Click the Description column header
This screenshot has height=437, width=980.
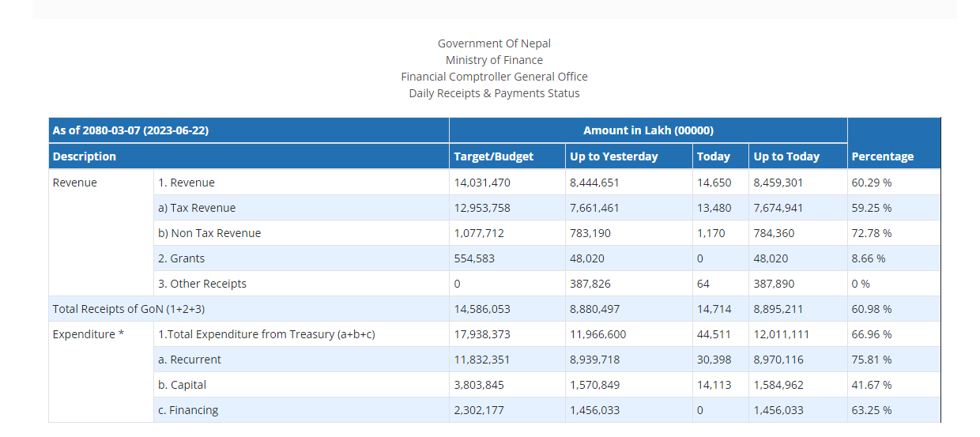(x=85, y=156)
